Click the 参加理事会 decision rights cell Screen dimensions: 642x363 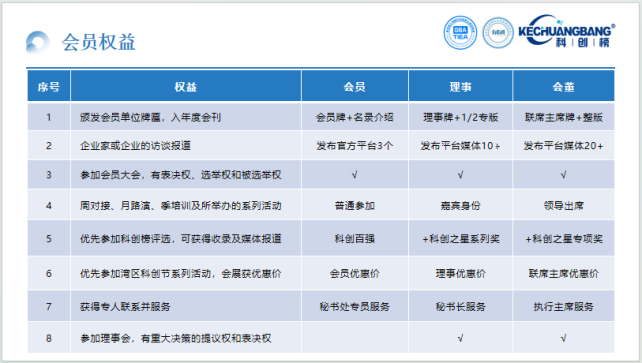(x=186, y=338)
